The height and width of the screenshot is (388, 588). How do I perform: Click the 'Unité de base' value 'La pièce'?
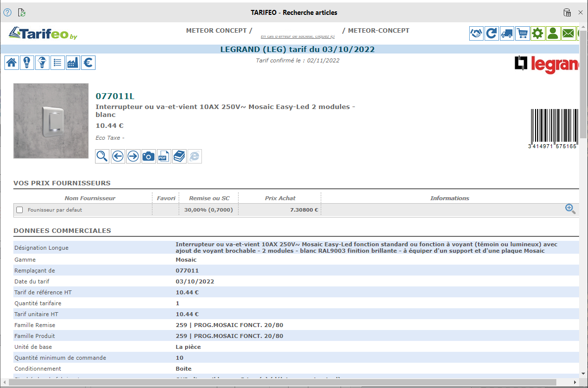(x=188, y=347)
